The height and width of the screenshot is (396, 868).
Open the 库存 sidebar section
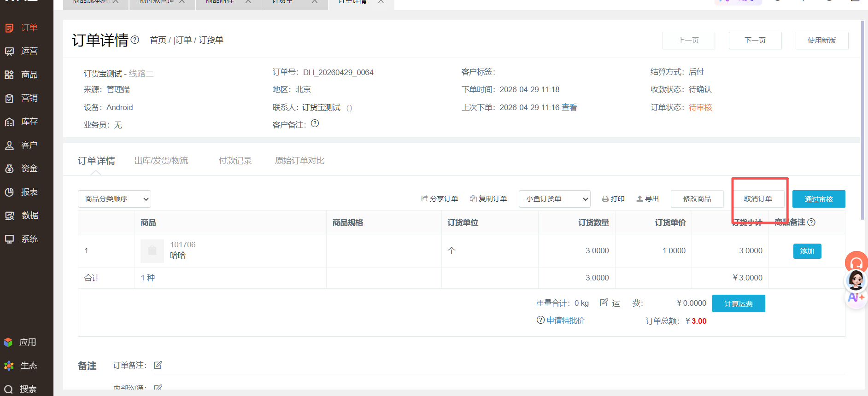click(x=21, y=122)
